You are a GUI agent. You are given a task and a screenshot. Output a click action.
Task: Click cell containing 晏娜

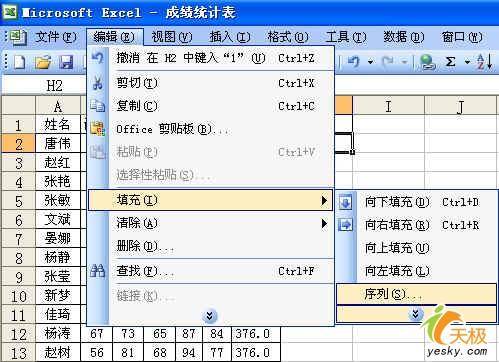[x=58, y=239]
